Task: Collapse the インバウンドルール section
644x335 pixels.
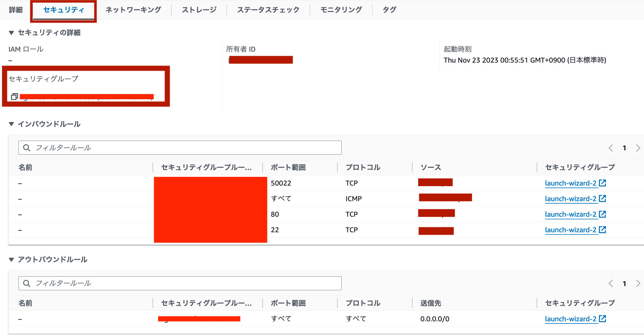Action: coord(12,124)
